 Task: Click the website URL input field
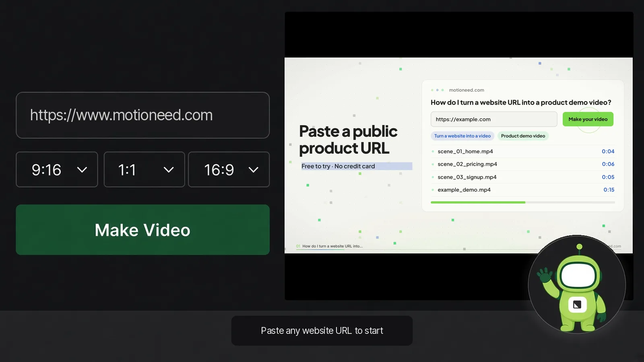[x=142, y=115]
